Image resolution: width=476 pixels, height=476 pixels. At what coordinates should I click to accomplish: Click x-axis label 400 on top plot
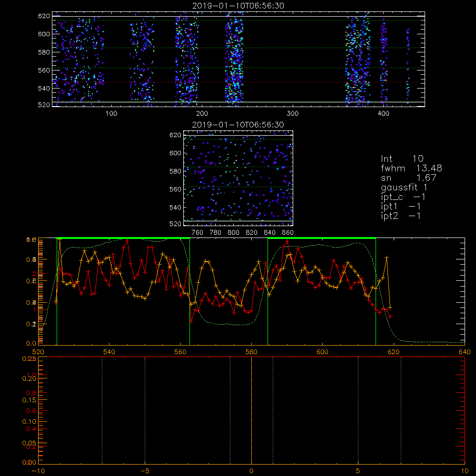[x=383, y=114]
